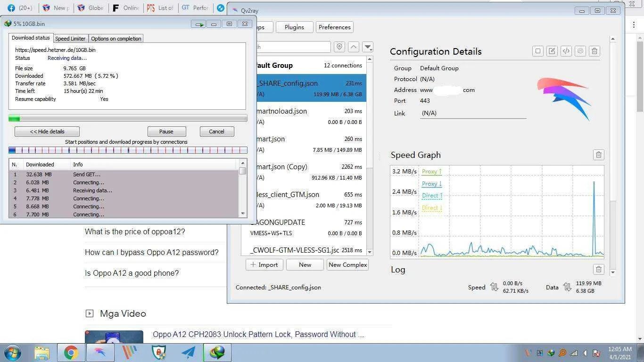The width and height of the screenshot is (644, 362).
Task: Click the Windows Start orb
Action: click(x=12, y=353)
